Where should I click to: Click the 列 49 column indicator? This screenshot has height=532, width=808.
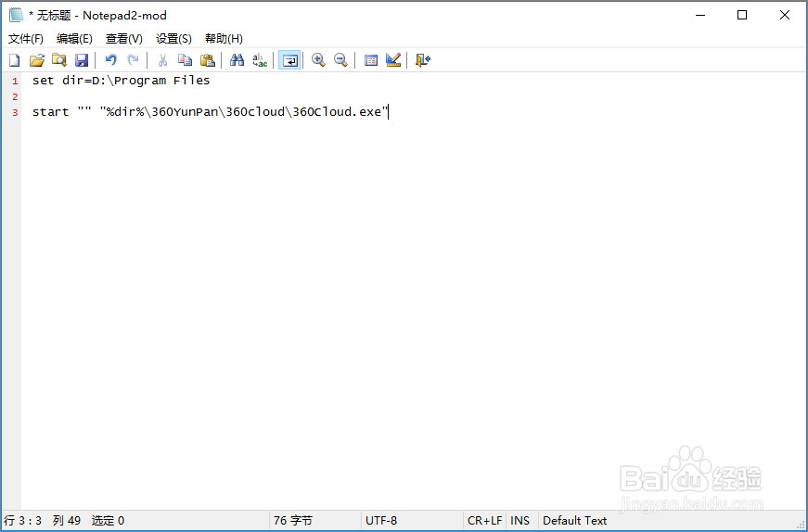pyautogui.click(x=67, y=521)
